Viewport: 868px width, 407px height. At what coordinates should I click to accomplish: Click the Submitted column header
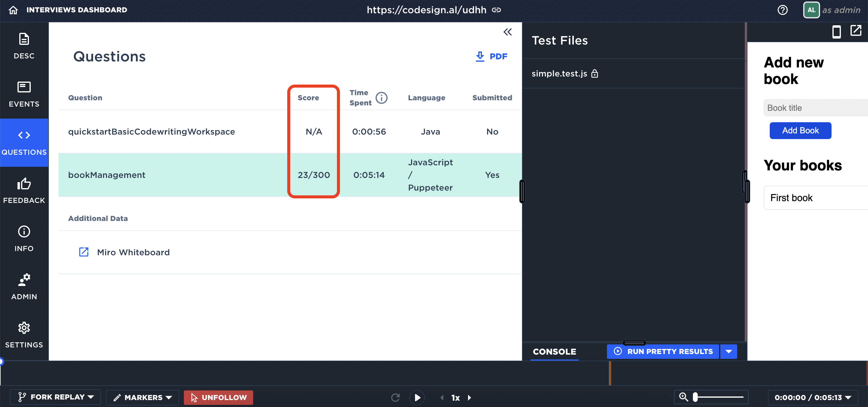[492, 98]
